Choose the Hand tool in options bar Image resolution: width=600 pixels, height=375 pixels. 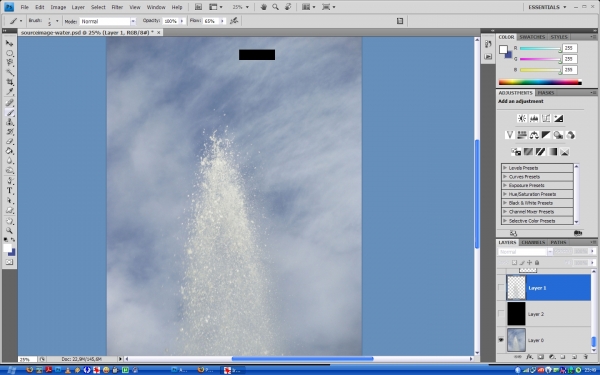264,7
